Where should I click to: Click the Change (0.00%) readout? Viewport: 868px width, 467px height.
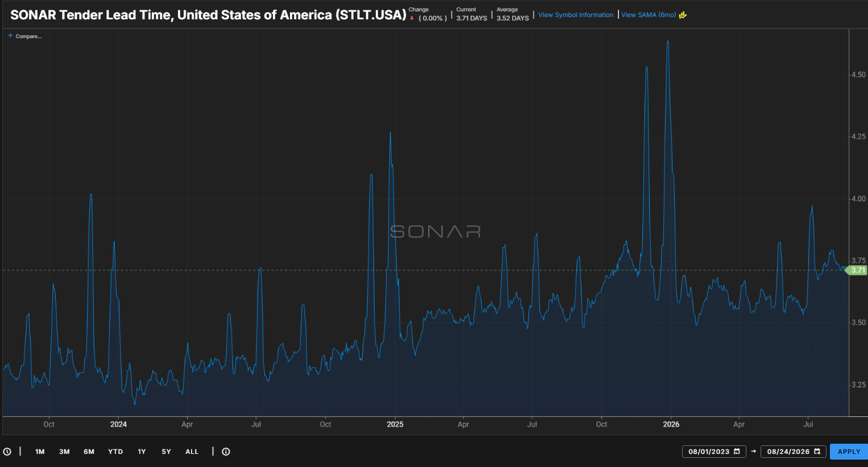(427, 14)
